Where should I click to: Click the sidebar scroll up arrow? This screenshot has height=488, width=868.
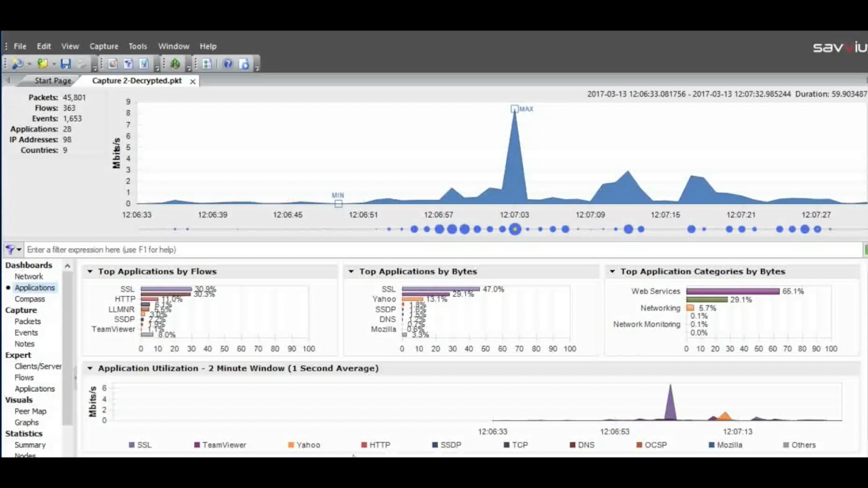pyautogui.click(x=67, y=266)
